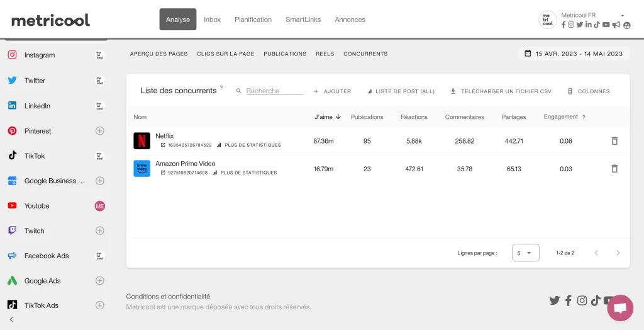644x330 pixels.
Task: Switch to the Inbox tab
Action: (213, 20)
